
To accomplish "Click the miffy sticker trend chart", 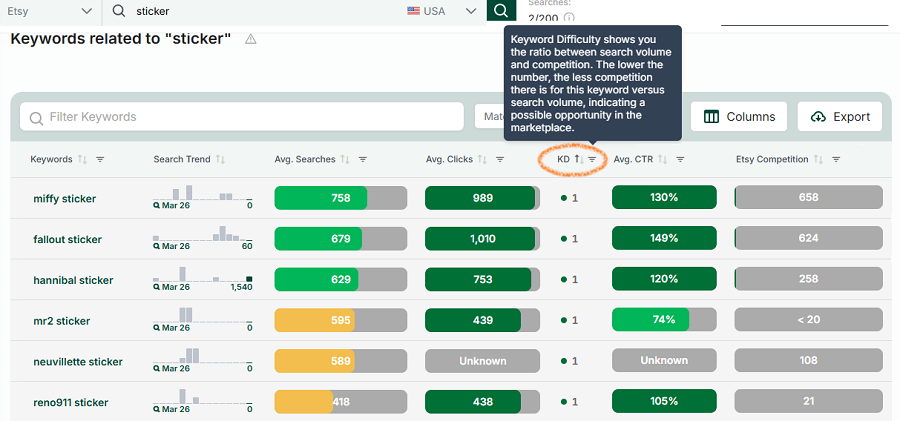I will [203, 197].
